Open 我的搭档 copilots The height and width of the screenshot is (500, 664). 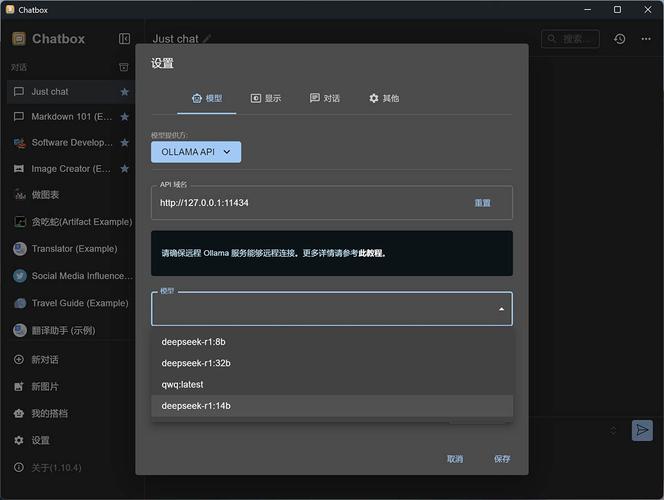[70, 413]
